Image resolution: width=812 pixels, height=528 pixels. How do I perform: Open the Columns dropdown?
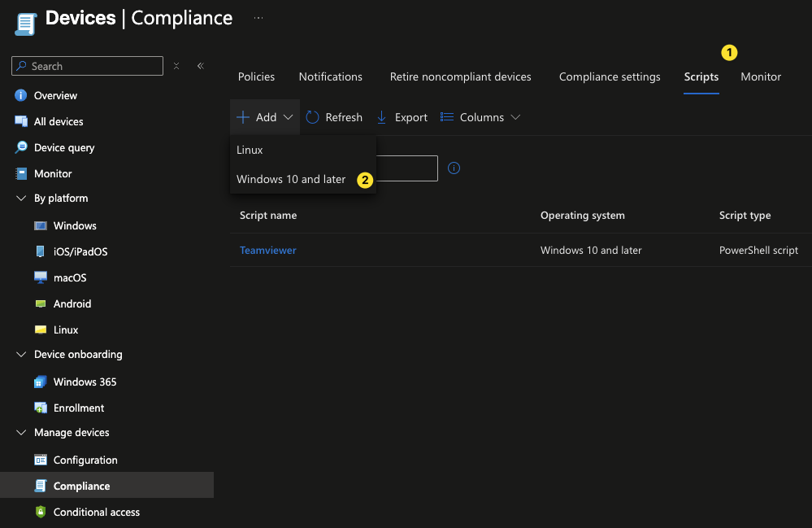480,117
